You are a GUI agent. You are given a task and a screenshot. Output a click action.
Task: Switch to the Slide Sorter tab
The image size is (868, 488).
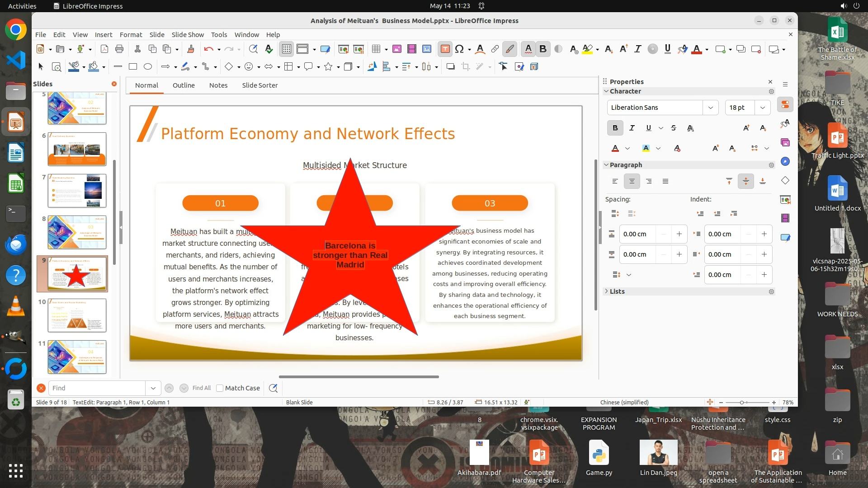pos(259,85)
